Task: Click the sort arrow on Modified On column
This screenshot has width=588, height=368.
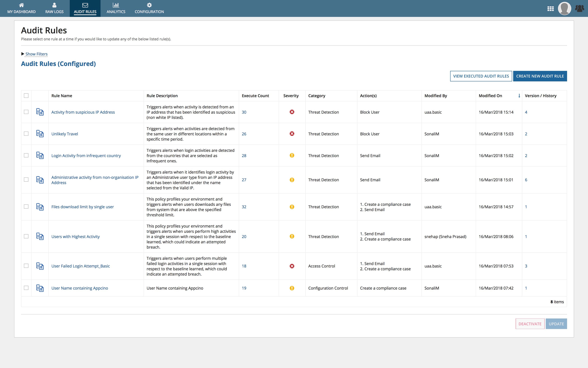Action: click(519, 96)
